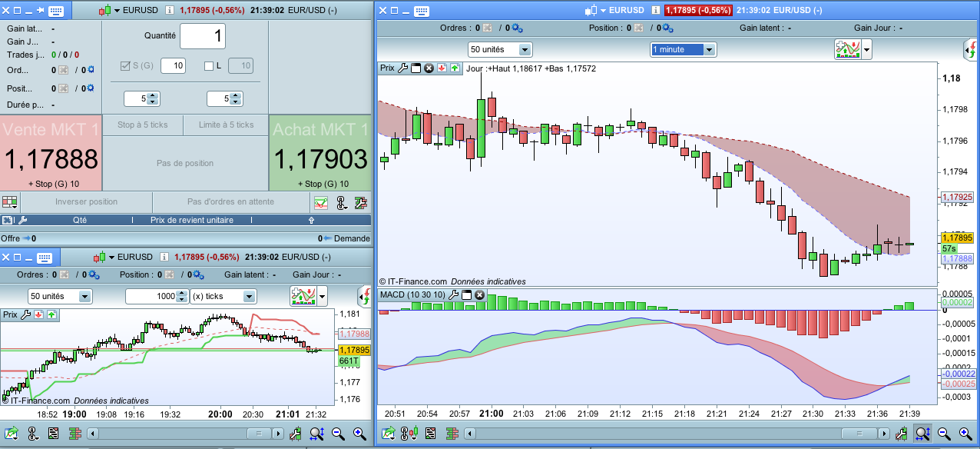This screenshot has width=980, height=449.
Task: Click Prix de revient unitaire column header
Action: [x=190, y=220]
